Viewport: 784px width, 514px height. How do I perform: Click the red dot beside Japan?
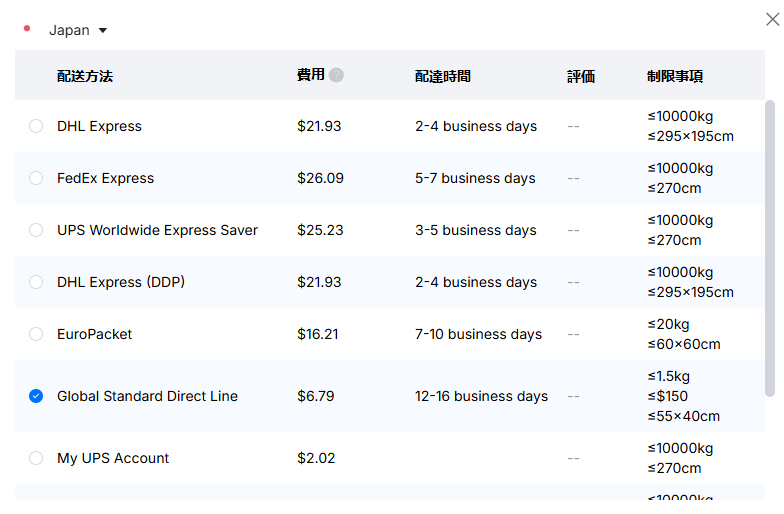click(x=27, y=28)
